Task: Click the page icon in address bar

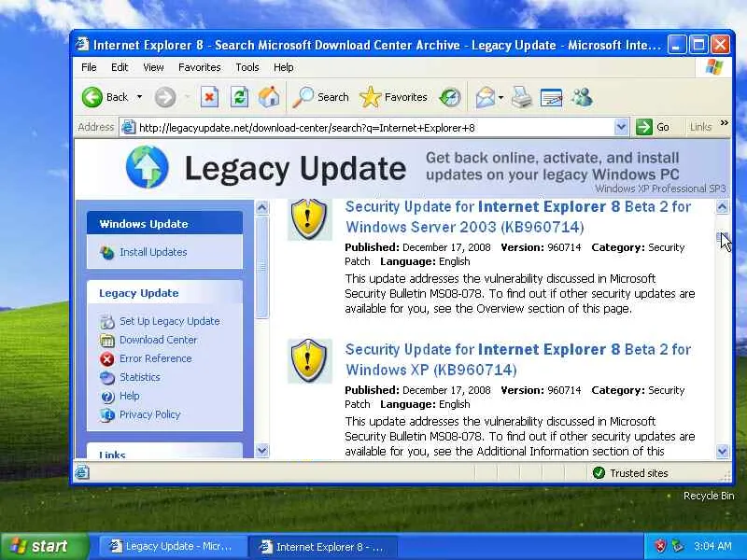Action: click(x=128, y=127)
